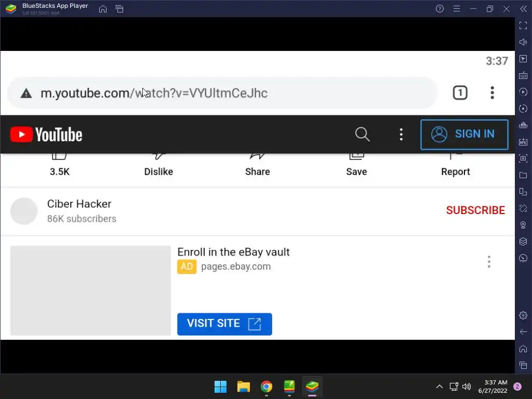Click the eBay ad thumbnail placeholder
The image size is (532, 399).
pos(90,290)
